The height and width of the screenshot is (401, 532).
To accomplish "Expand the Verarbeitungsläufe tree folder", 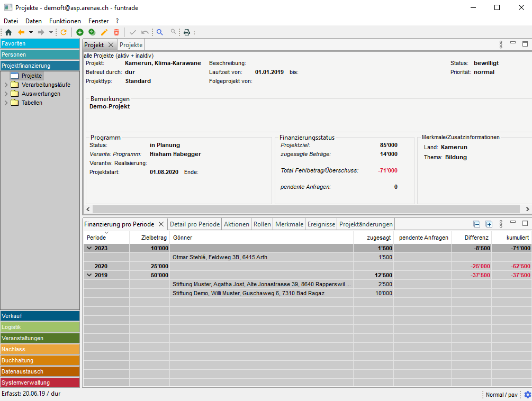I will (6, 85).
